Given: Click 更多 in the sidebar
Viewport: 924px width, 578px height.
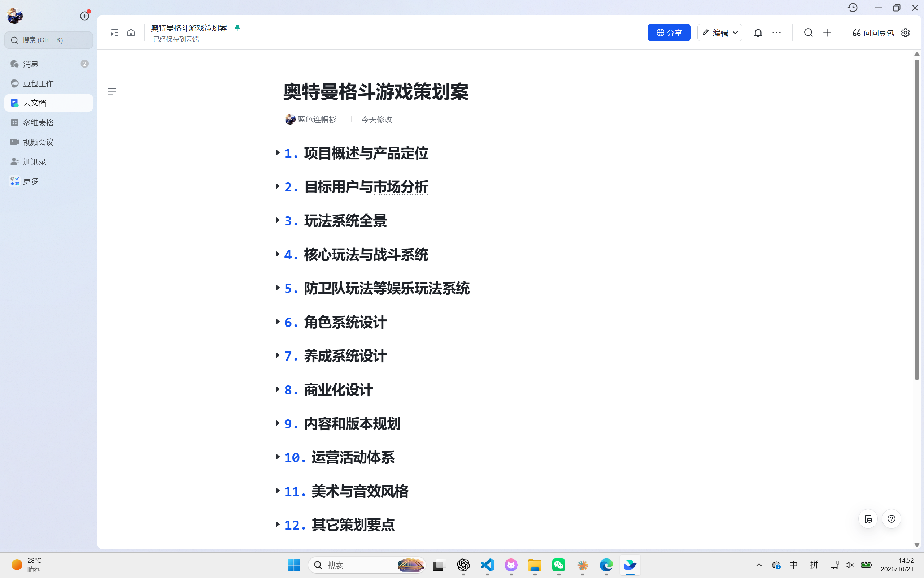Looking at the screenshot, I should coord(48,181).
